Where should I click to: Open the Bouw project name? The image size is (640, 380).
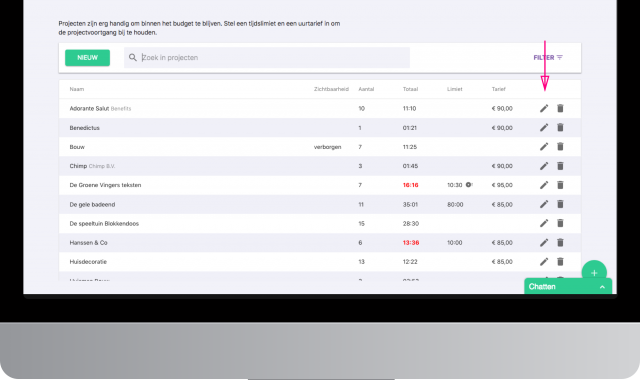[x=77, y=147]
